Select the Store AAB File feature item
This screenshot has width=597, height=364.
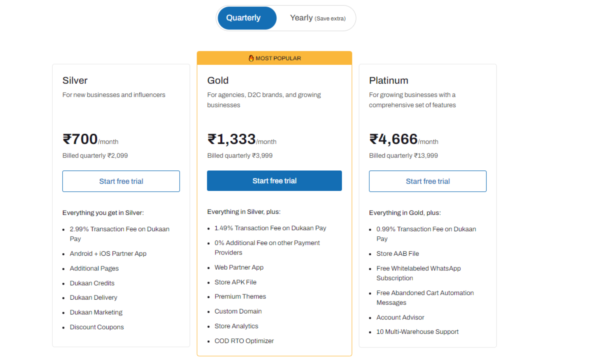coord(397,254)
